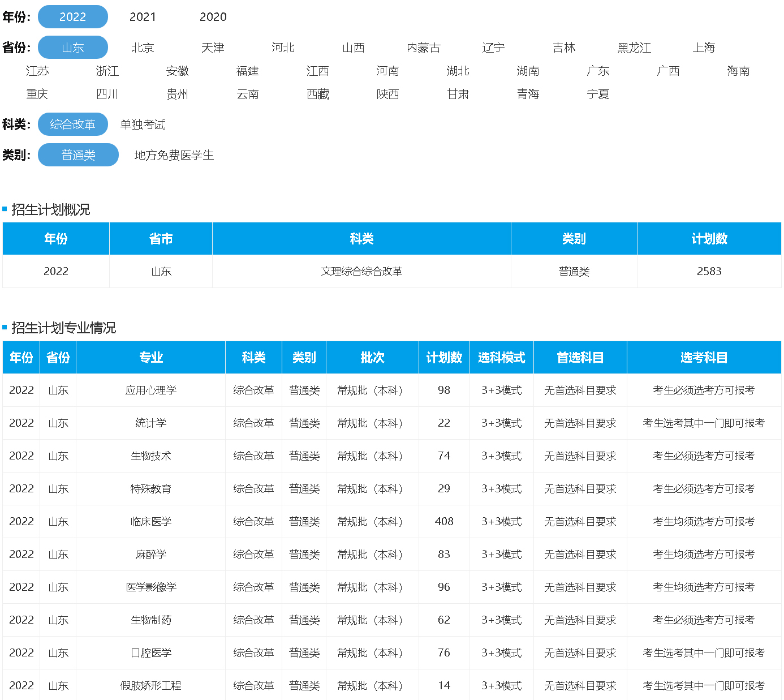Choose 湖北 province
The height and width of the screenshot is (700, 784).
(x=458, y=71)
